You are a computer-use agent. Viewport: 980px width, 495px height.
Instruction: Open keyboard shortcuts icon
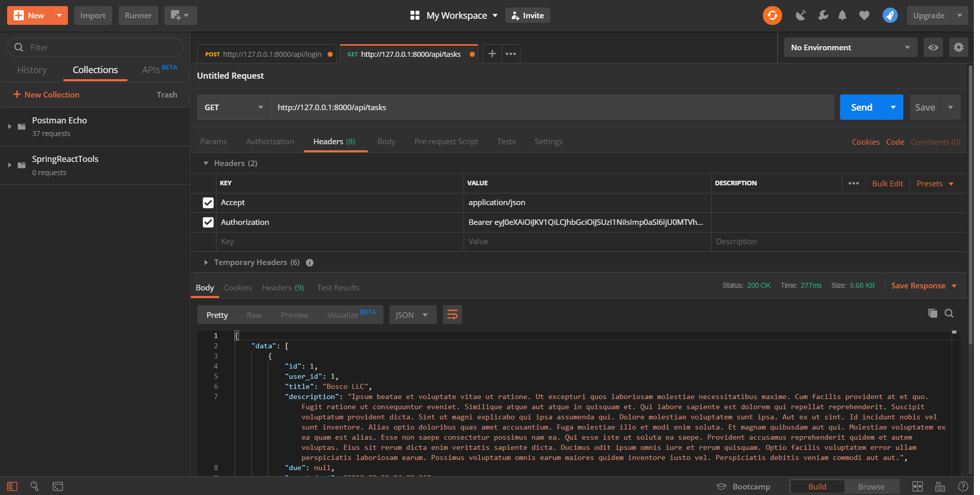pos(940,486)
